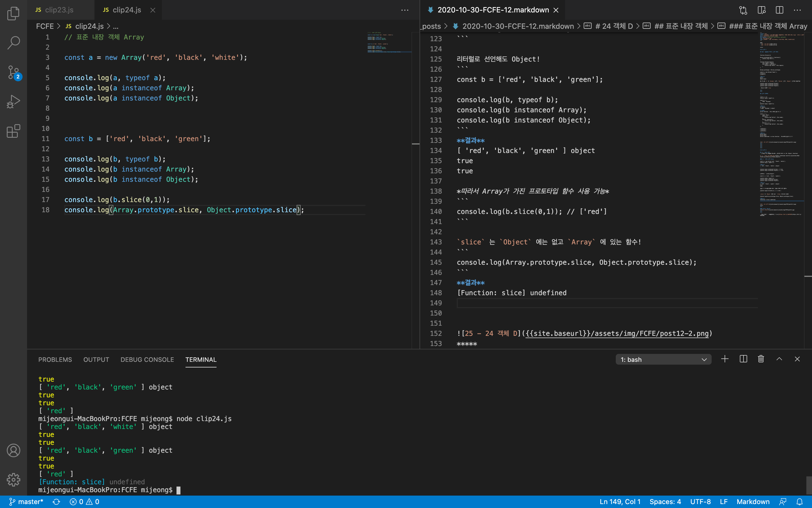Click line number 149 in markdown editor
Image resolution: width=812 pixels, height=508 pixels.
pyautogui.click(x=436, y=303)
